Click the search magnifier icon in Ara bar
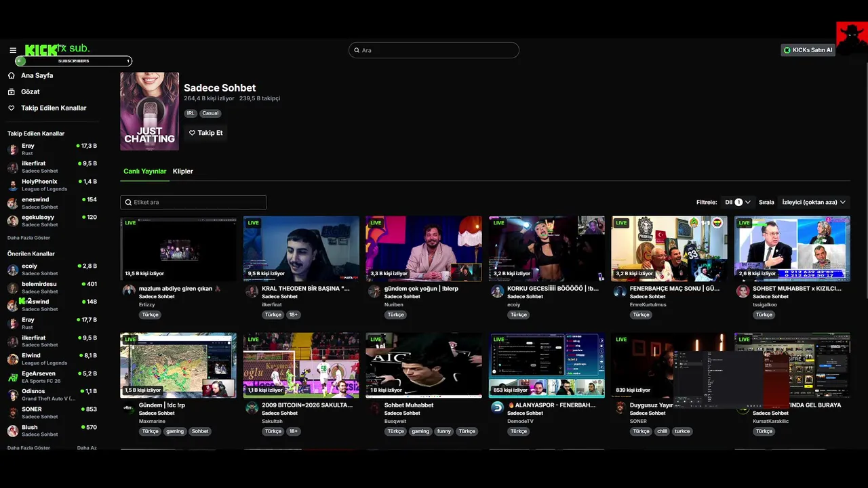Image resolution: width=868 pixels, height=488 pixels. pos(357,50)
